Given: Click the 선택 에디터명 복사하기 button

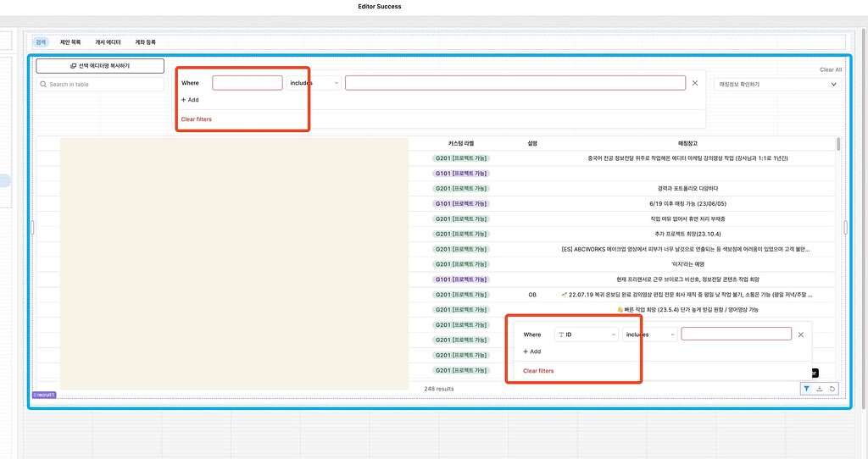Looking at the screenshot, I should tap(100, 66).
